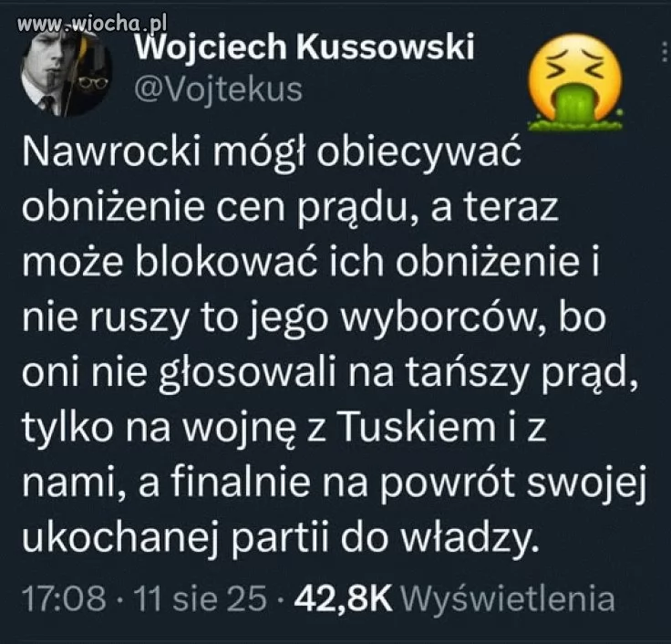Click the phrase 'może blokować' in the tweet
This screenshot has height=644, width=671.
pyautogui.click(x=171, y=263)
